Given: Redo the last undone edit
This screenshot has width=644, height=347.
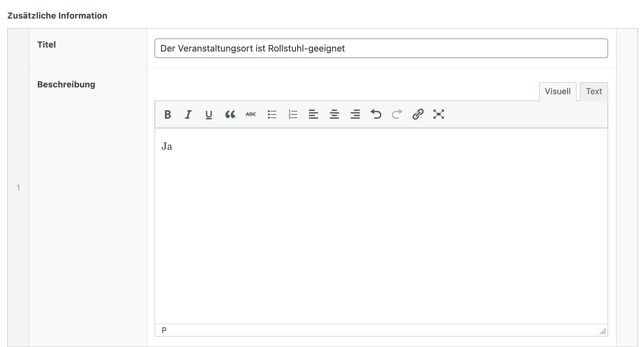Looking at the screenshot, I should (397, 114).
